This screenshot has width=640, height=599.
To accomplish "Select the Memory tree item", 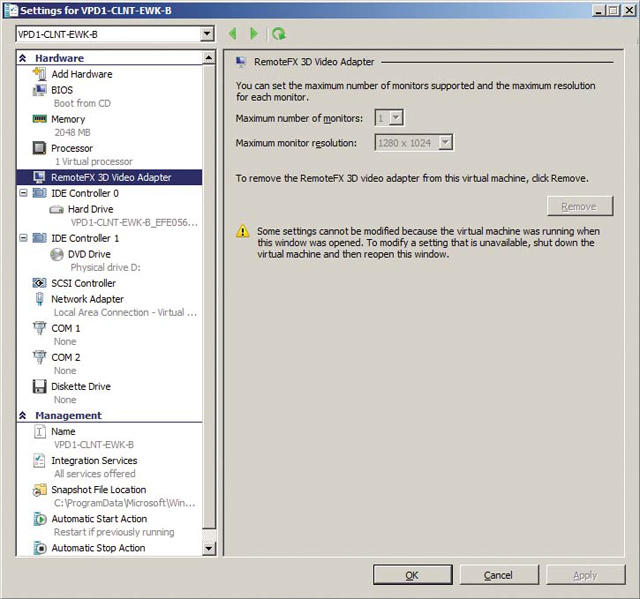I will point(68,119).
